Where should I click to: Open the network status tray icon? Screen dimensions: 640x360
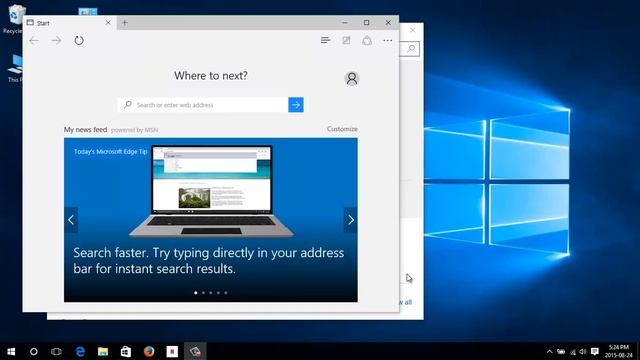(x=573, y=351)
